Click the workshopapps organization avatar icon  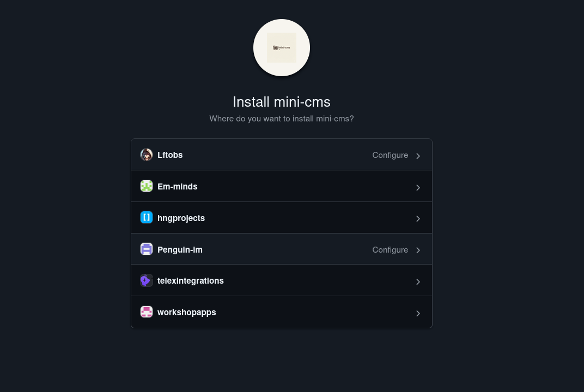point(147,311)
